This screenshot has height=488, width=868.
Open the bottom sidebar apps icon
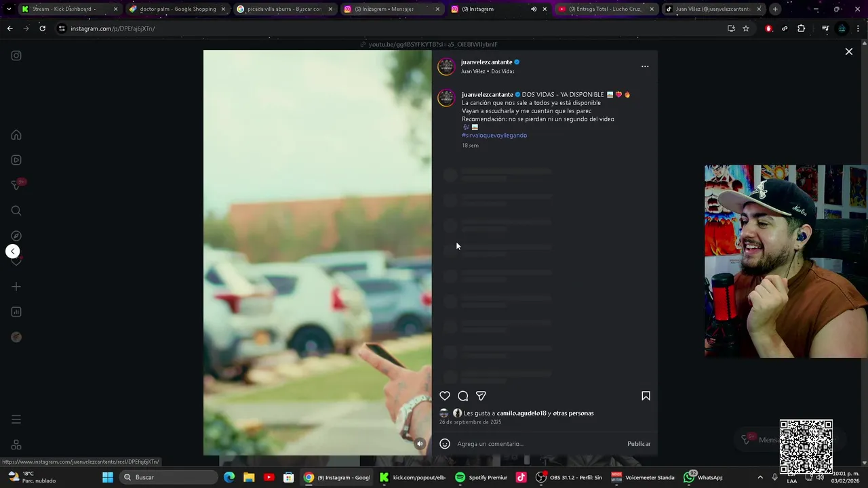[x=16, y=445]
